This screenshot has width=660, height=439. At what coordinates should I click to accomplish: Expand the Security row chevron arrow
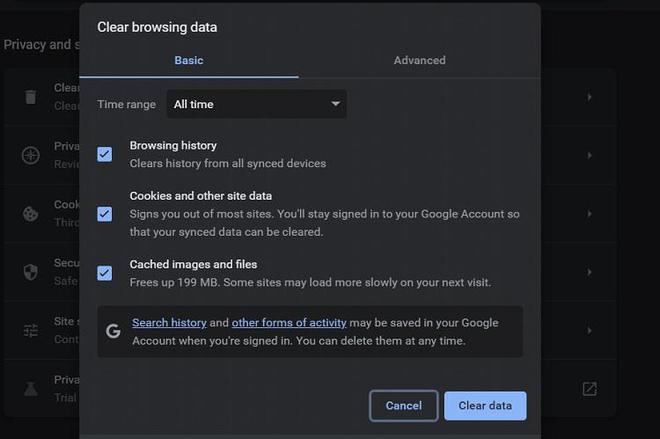590,271
